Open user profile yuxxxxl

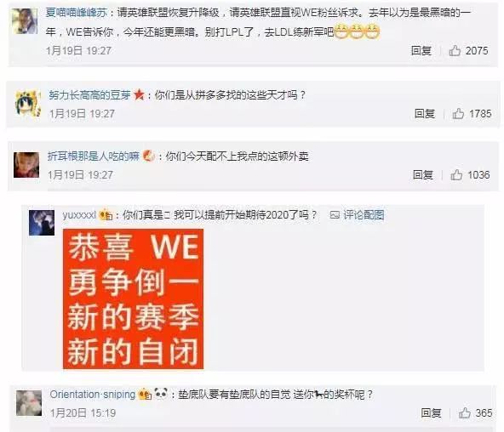79,214
